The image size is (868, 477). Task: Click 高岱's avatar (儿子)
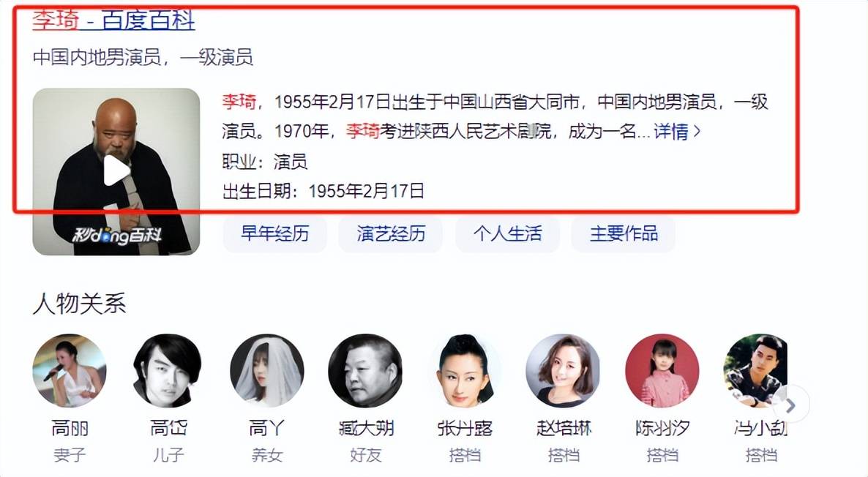(x=168, y=371)
